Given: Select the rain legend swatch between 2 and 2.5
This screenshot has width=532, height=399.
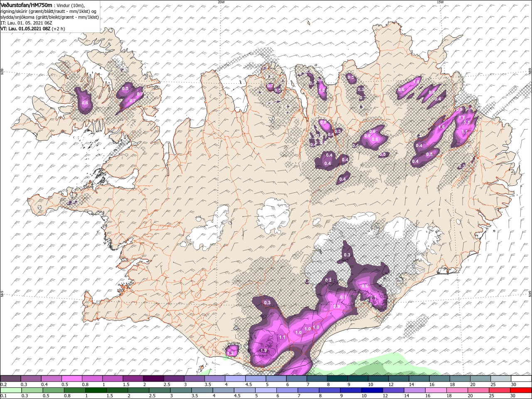Looking at the screenshot, I should click(138, 390).
